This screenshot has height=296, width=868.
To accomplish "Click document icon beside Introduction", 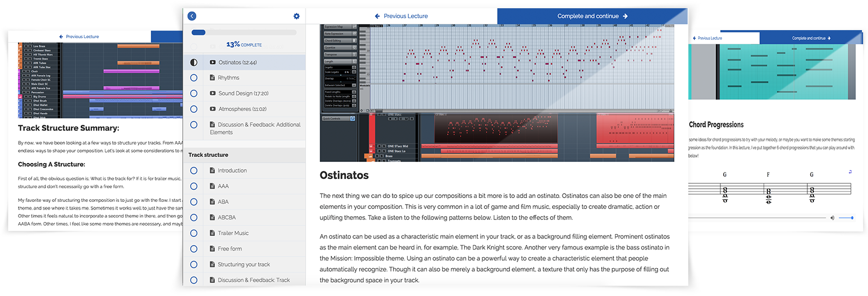I will 213,171.
